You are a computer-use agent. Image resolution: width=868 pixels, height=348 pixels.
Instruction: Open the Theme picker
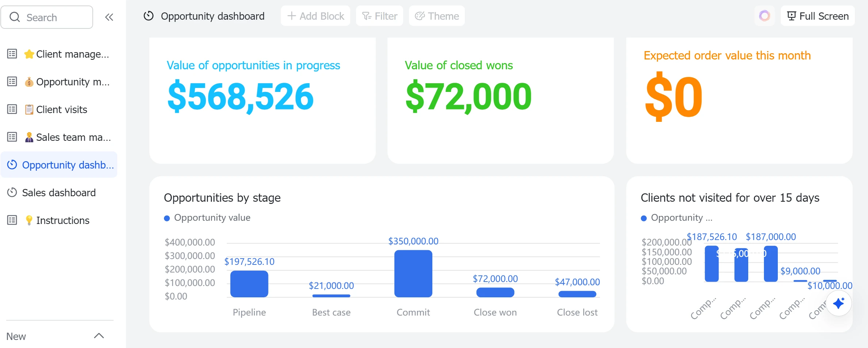point(437,16)
